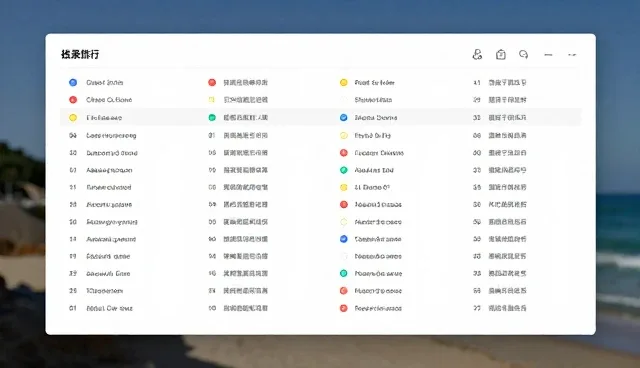
Task: Select yellow dot atop the third column
Action: (344, 82)
